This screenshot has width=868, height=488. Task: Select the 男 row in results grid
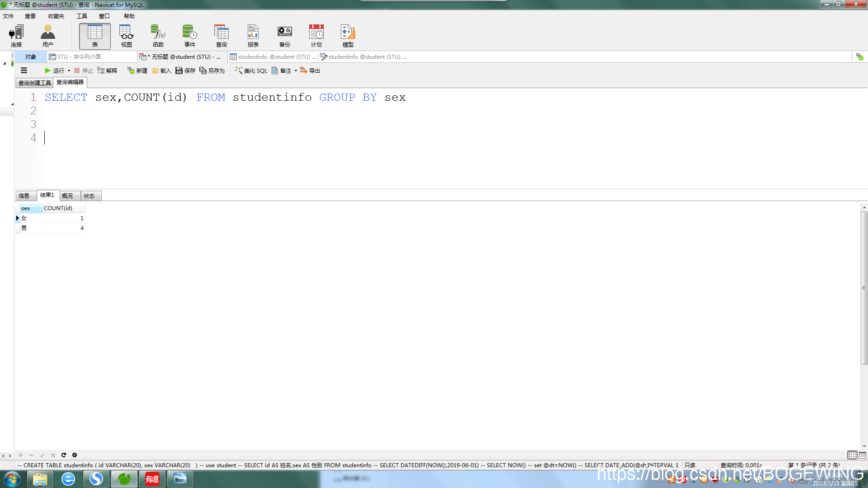click(24, 228)
